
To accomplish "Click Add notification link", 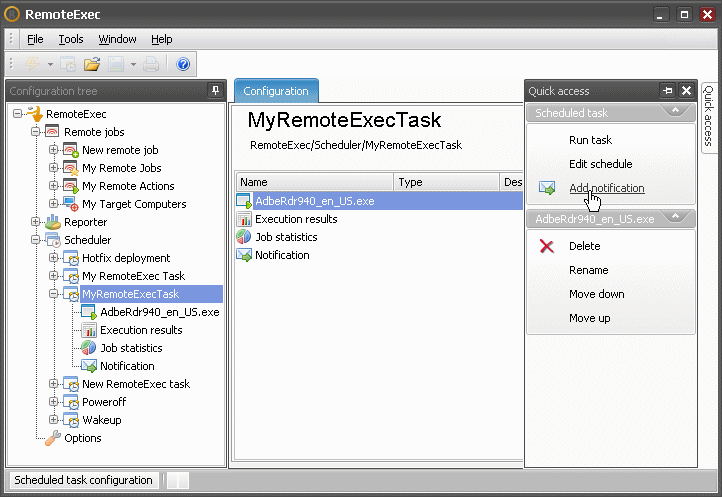I will [606, 188].
